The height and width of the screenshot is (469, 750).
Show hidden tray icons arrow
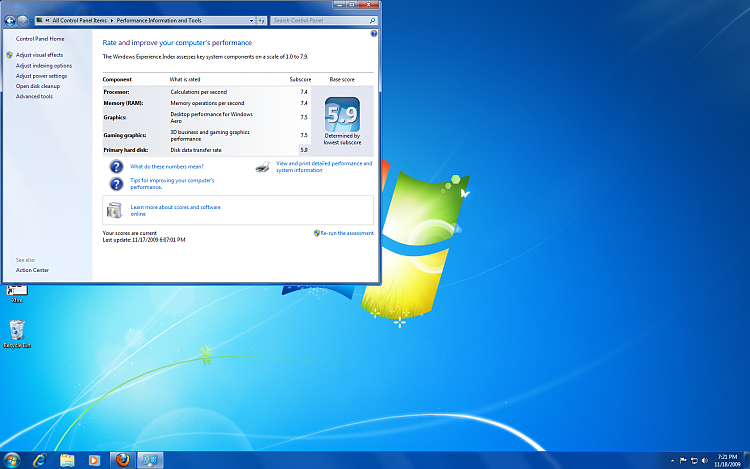[x=672, y=461]
